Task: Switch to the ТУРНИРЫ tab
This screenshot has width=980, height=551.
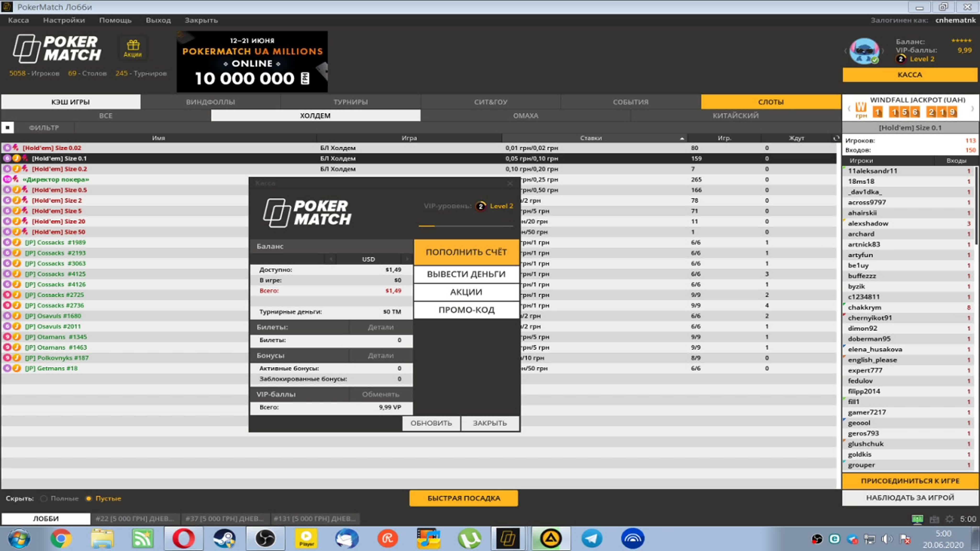Action: (350, 102)
